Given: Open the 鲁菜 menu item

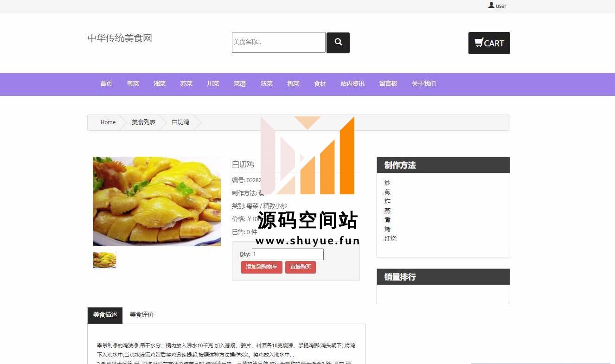Looking at the screenshot, I should [x=293, y=84].
